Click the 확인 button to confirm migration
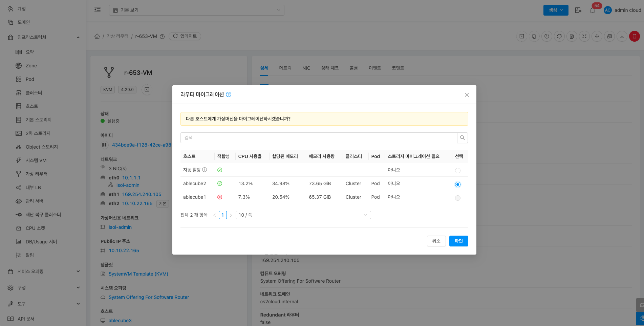This screenshot has width=644, height=326. [x=458, y=241]
